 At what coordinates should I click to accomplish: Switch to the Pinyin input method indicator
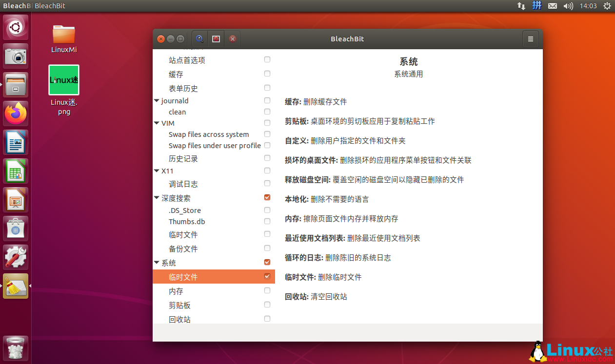pyautogui.click(x=536, y=5)
